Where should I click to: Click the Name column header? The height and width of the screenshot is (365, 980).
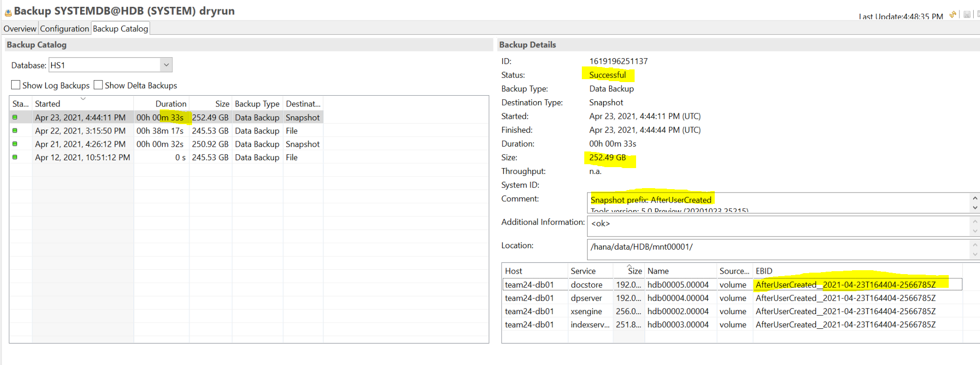680,271
